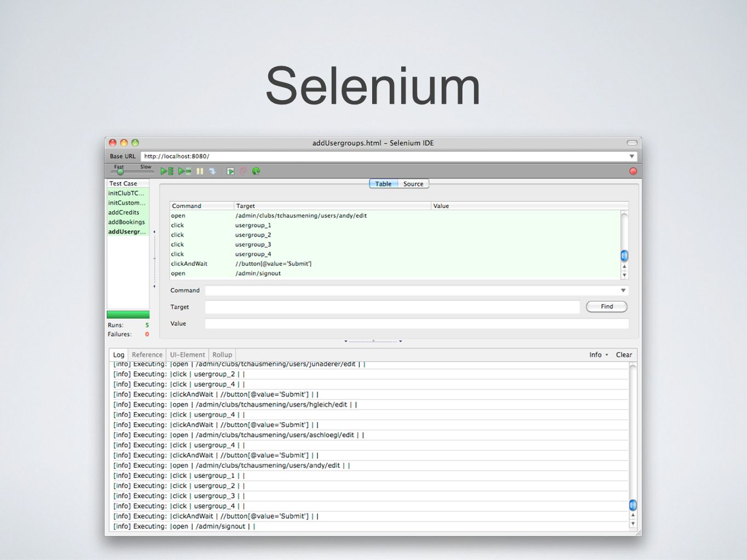Open the Command combo box dropdown
The image size is (747, 560).
tap(623, 290)
